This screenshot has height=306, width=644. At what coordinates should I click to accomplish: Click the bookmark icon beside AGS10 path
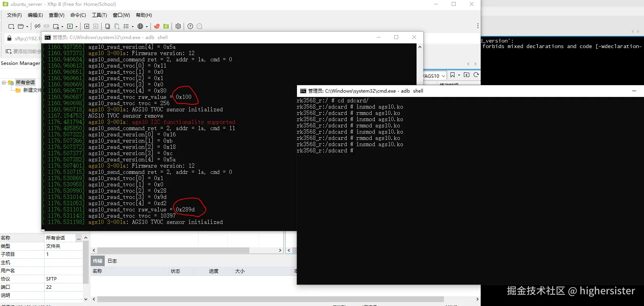(x=453, y=75)
